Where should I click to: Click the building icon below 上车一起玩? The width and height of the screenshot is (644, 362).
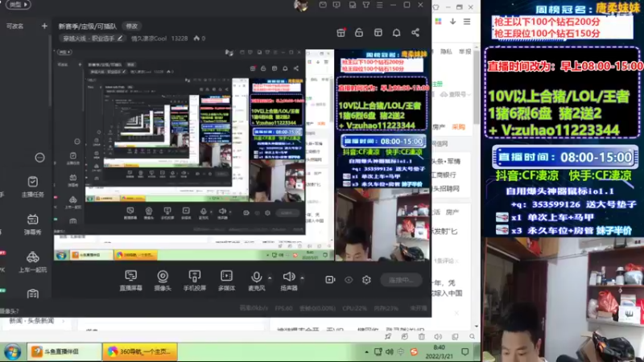tap(33, 294)
